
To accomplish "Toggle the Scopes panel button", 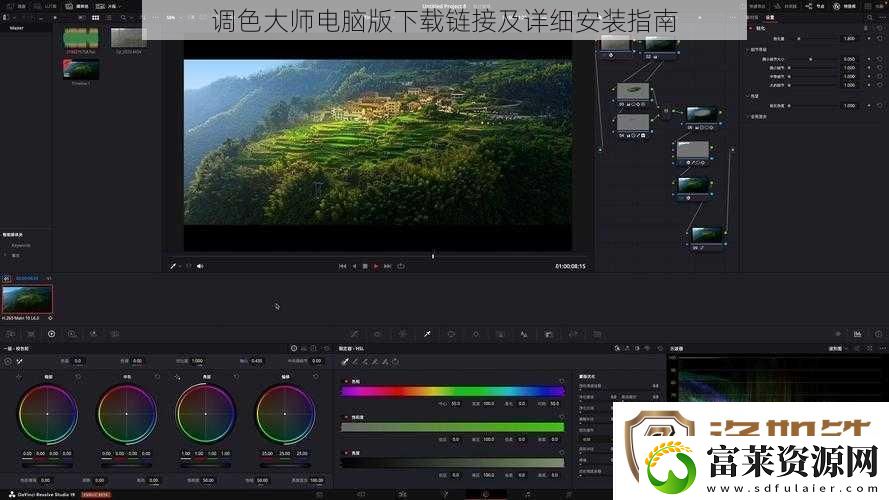I will pos(858,334).
